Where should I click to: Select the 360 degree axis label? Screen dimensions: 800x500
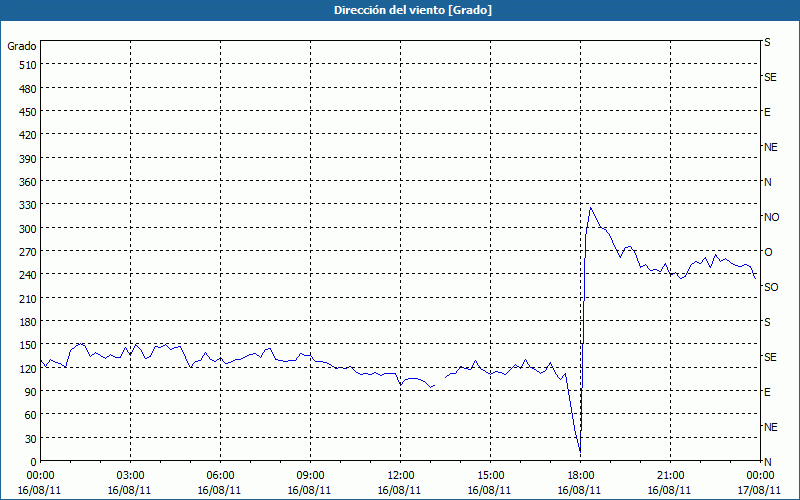(29, 182)
